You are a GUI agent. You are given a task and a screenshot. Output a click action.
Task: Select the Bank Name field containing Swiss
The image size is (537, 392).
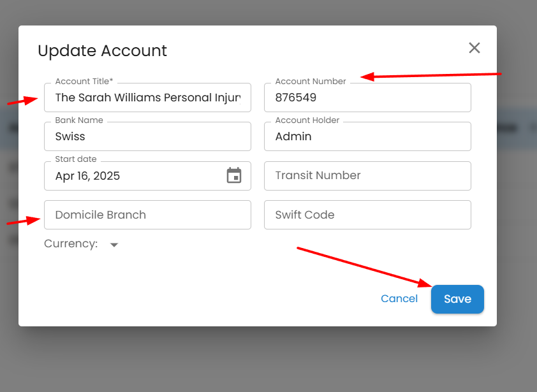[147, 136]
